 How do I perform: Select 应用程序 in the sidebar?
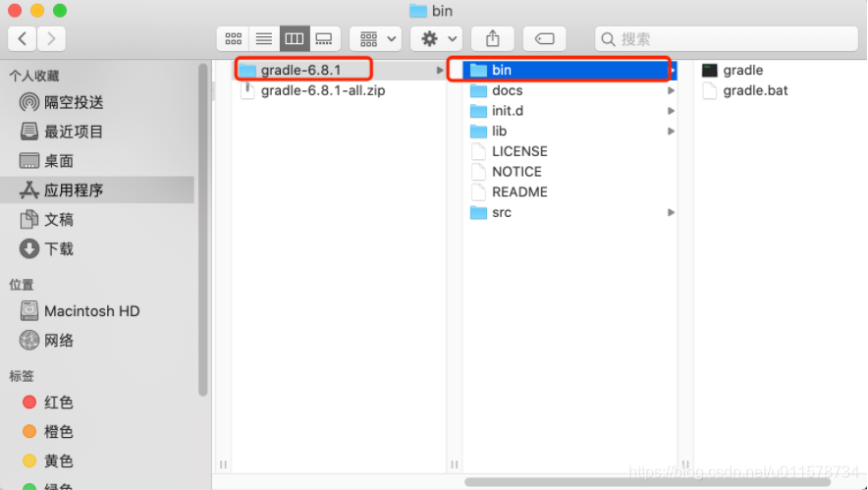click(97, 191)
